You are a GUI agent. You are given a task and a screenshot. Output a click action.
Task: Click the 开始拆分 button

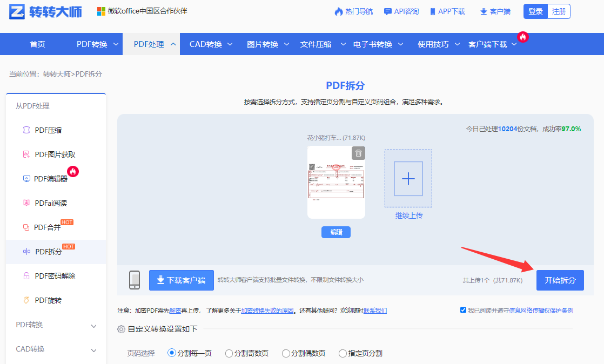coord(560,280)
